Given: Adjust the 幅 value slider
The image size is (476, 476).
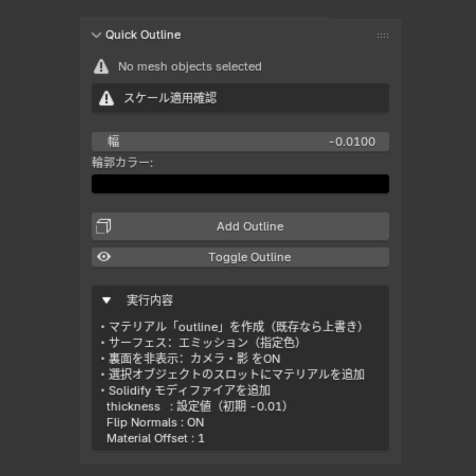Looking at the screenshot, I should tap(240, 142).
